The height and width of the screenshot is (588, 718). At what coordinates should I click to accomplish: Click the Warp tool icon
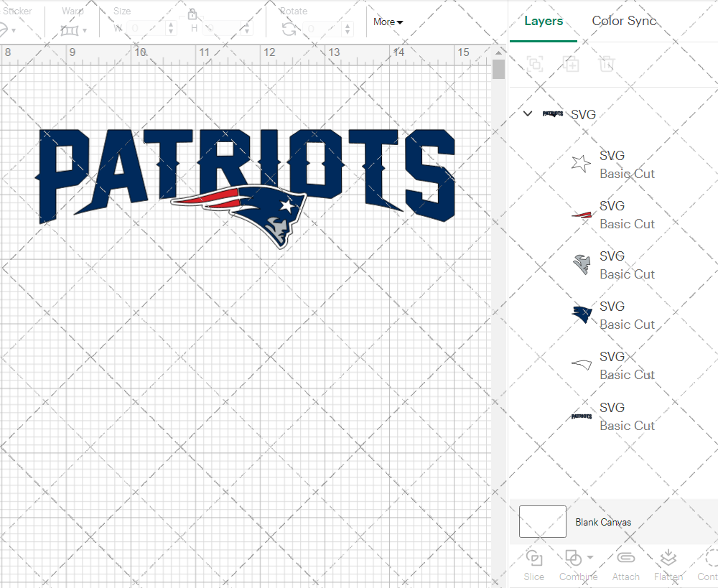click(70, 30)
